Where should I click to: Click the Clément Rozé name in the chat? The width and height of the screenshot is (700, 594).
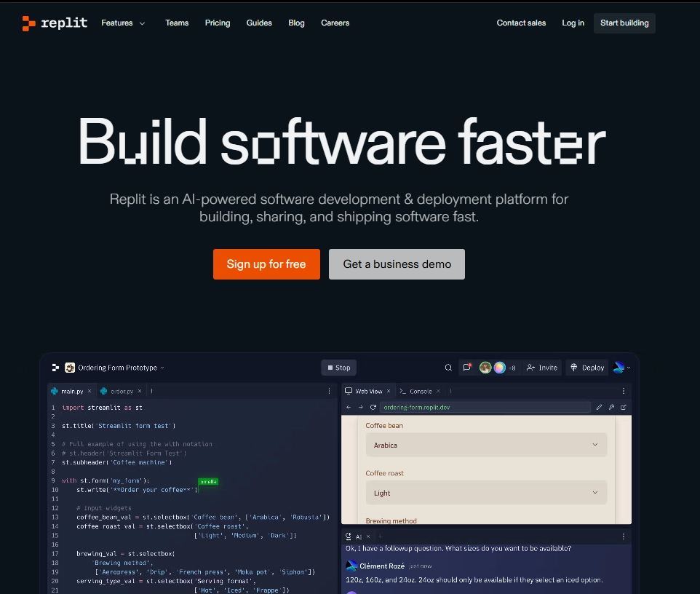382,566
